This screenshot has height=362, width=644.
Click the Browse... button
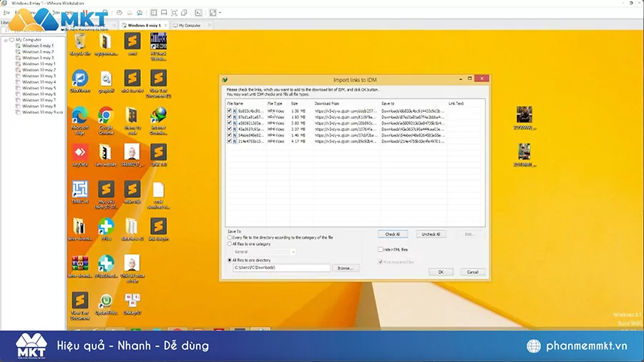346,268
